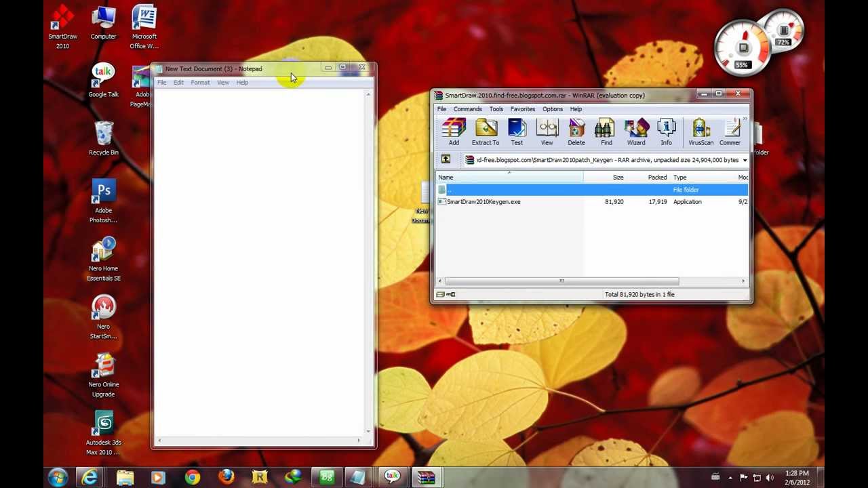The height and width of the screenshot is (488, 868).
Task: Open Google Chrome from taskbar
Action: 193,478
